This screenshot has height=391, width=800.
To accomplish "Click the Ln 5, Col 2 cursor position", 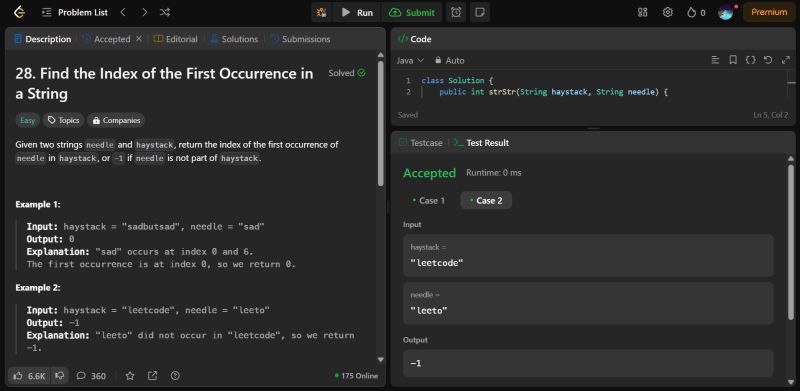I will pos(770,115).
